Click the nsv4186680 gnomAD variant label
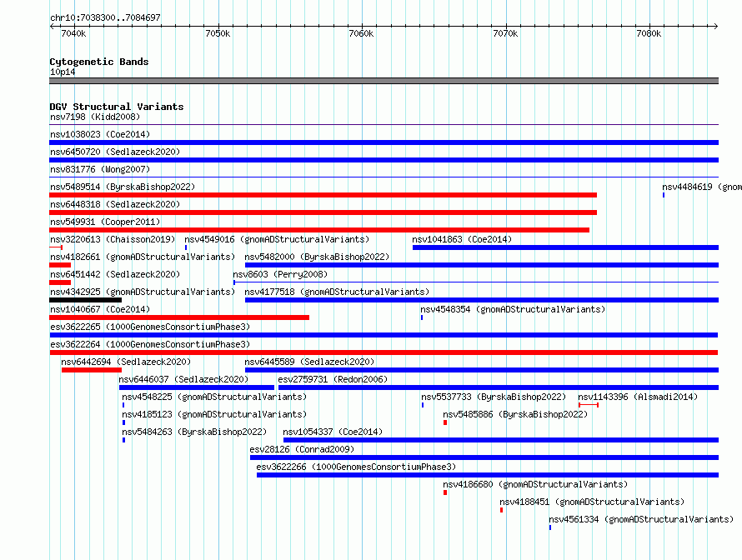This screenshot has width=742, height=560. coord(535,484)
